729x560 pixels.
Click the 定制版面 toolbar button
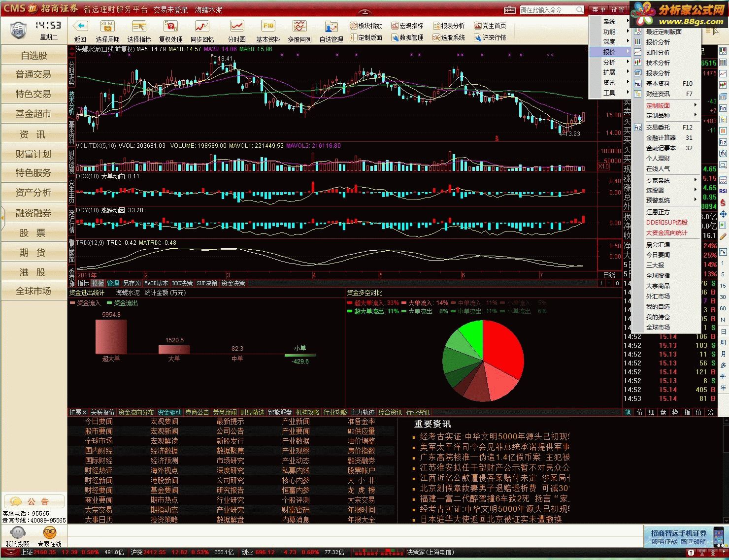coord(366,37)
